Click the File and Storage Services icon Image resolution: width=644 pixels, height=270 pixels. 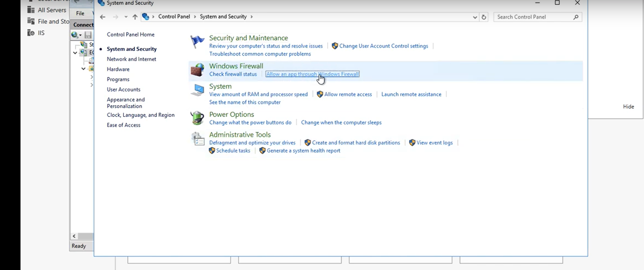click(31, 21)
